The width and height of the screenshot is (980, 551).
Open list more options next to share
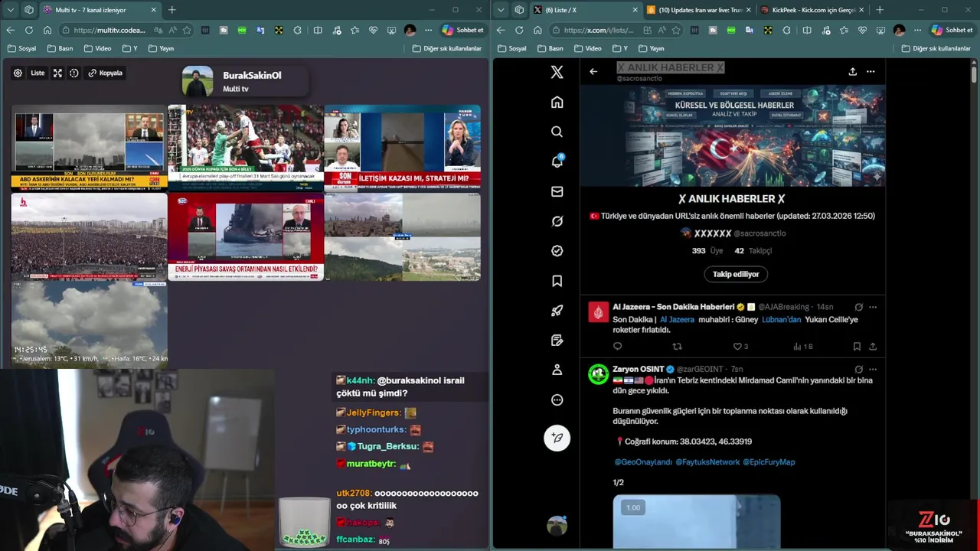[x=871, y=71]
